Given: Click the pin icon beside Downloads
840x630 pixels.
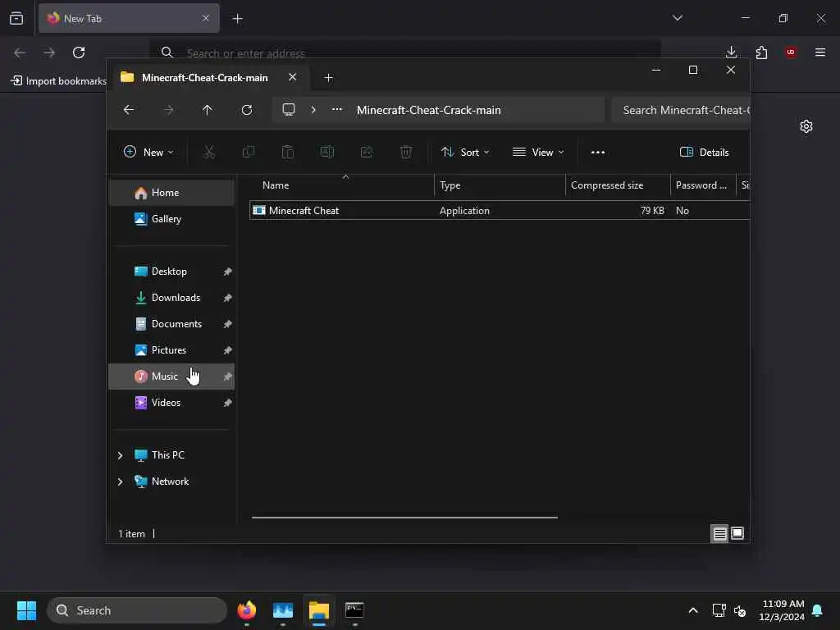Looking at the screenshot, I should coord(228,298).
